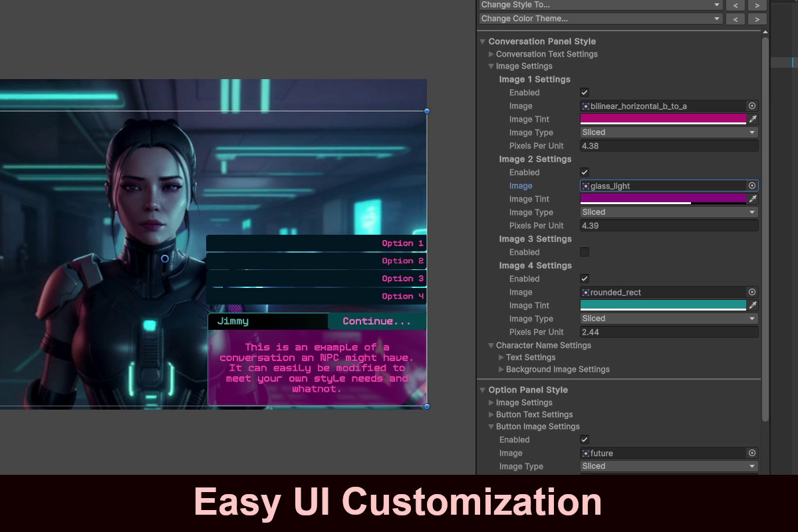This screenshot has height=532, width=798.
Task: Pick Image 4 tint with the eyedropper
Action: point(753,305)
